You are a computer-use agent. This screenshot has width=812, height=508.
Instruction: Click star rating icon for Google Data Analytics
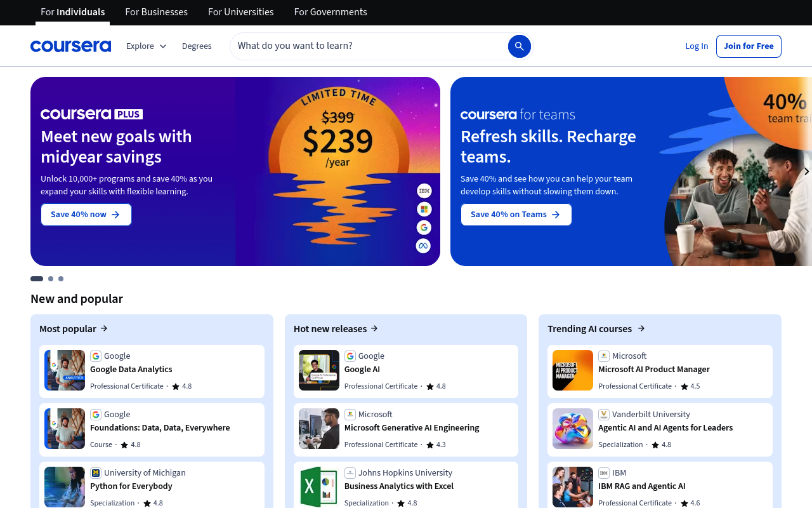pos(176,386)
